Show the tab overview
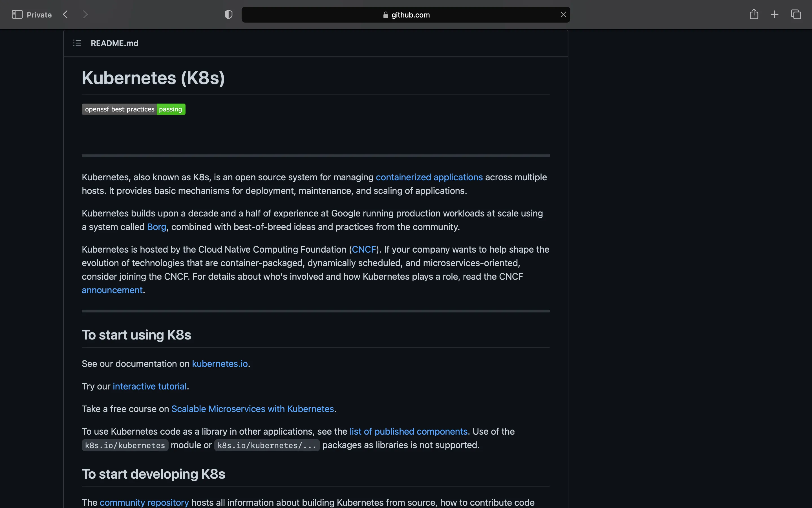This screenshot has height=508, width=812. (x=796, y=14)
